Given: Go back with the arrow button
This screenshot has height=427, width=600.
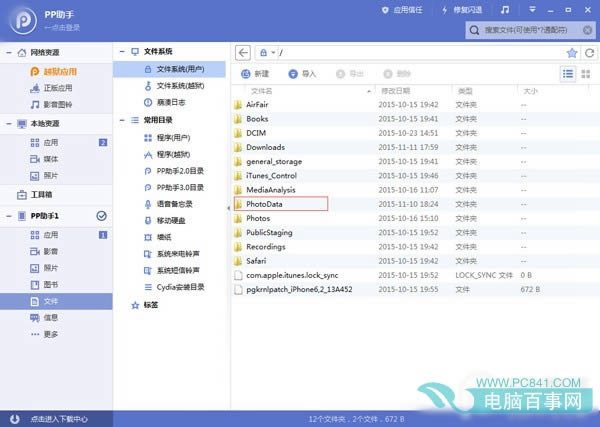Looking at the screenshot, I should (243, 52).
